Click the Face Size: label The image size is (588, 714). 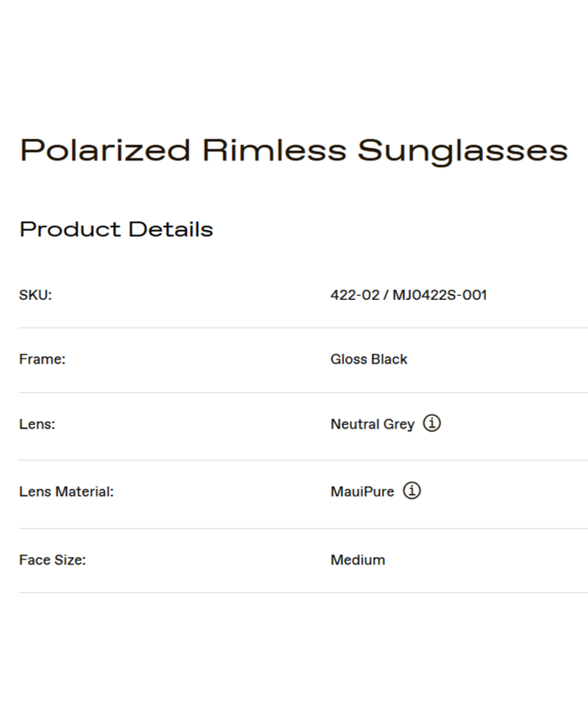tap(52, 559)
